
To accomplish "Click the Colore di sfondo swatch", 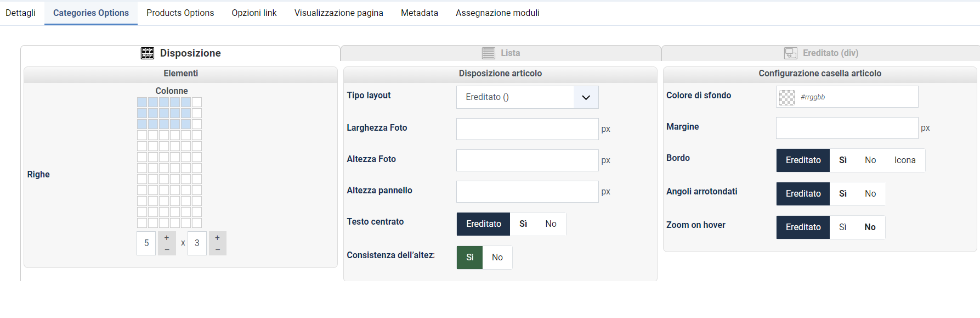I will click(787, 97).
